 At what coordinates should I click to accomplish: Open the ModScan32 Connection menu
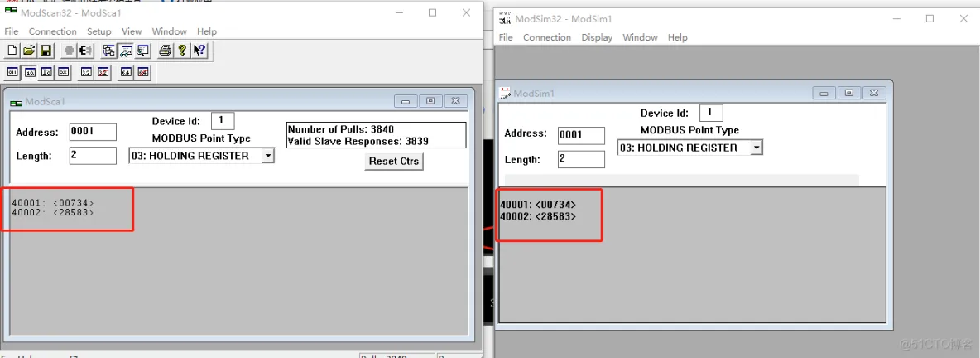point(52,31)
